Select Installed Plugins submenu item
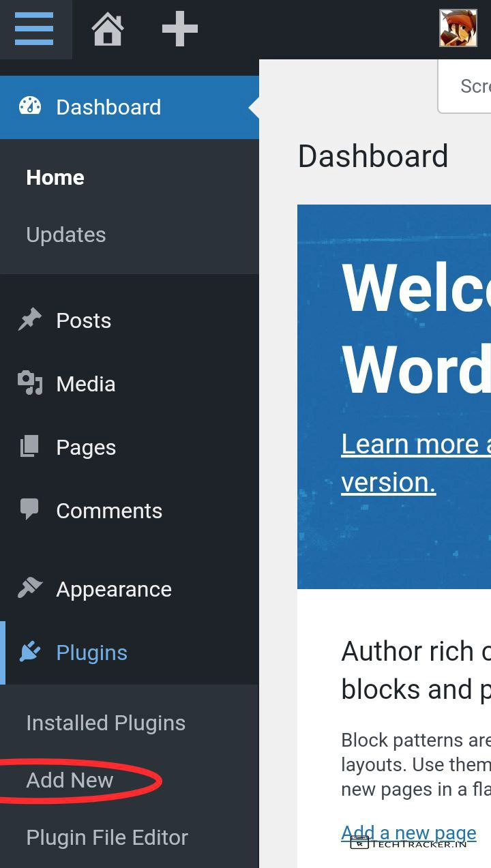 coord(106,723)
